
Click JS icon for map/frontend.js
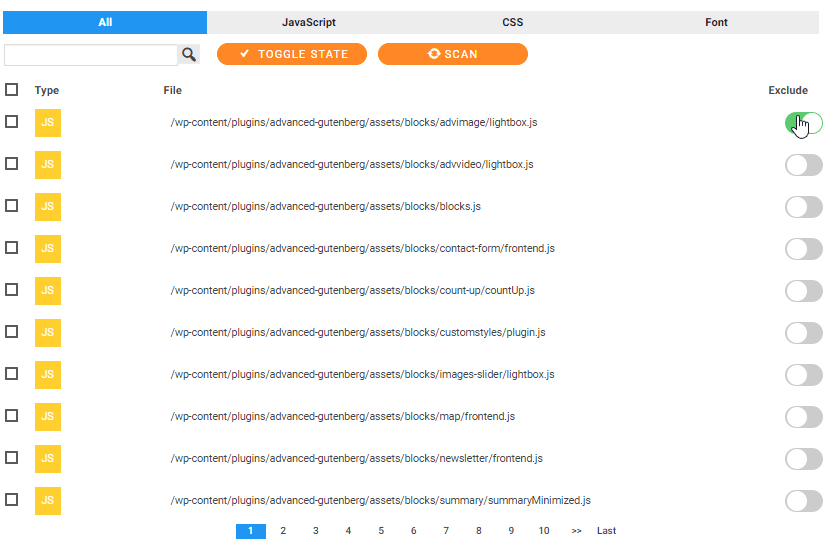point(48,417)
